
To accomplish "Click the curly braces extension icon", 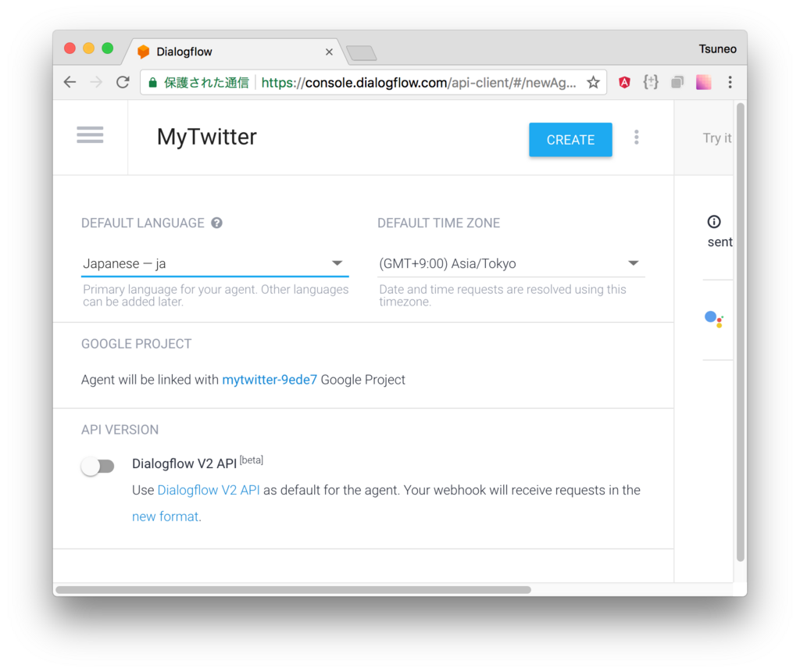I will click(x=651, y=82).
